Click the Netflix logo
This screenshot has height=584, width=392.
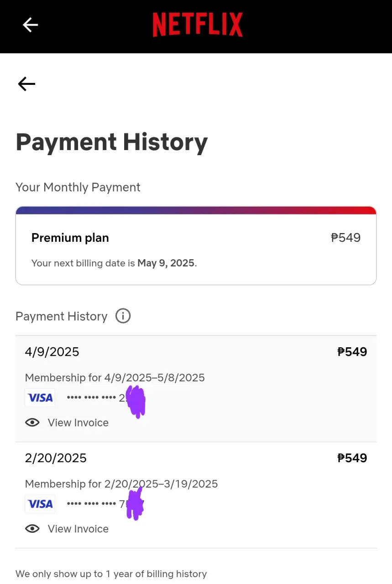coord(198,25)
